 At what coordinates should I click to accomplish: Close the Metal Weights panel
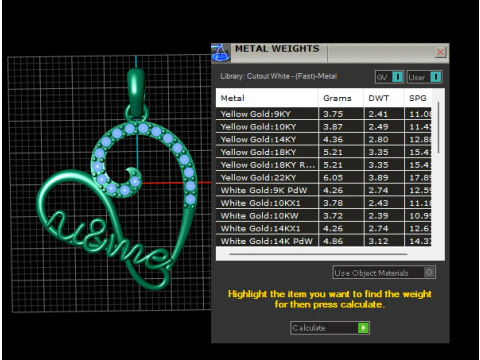tap(440, 52)
